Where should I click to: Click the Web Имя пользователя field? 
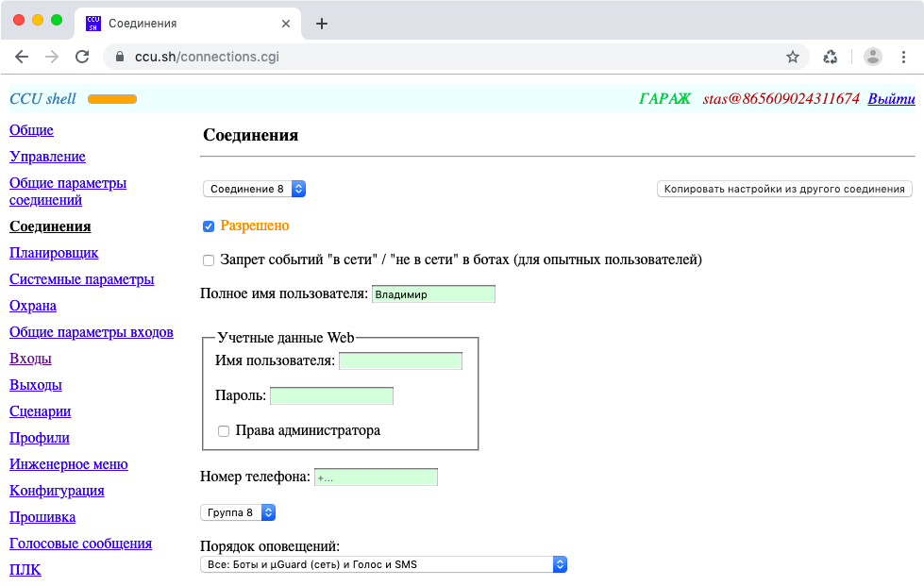tap(400, 361)
